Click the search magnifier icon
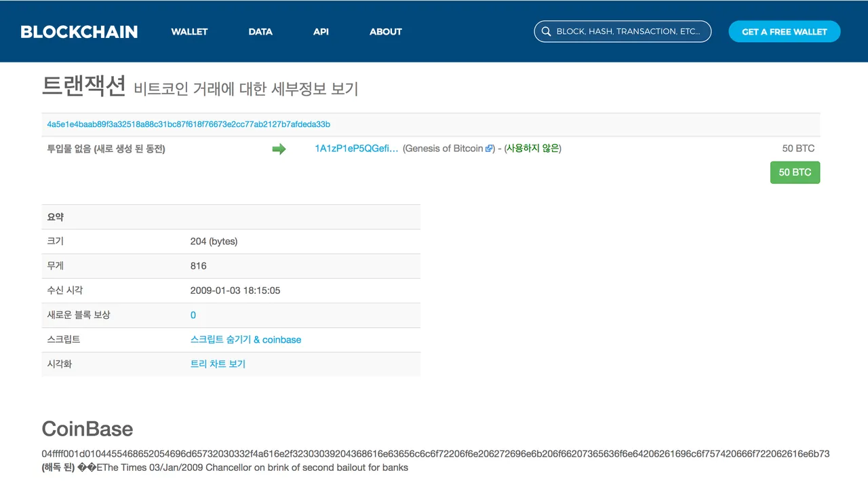The image size is (868, 481). (x=546, y=32)
